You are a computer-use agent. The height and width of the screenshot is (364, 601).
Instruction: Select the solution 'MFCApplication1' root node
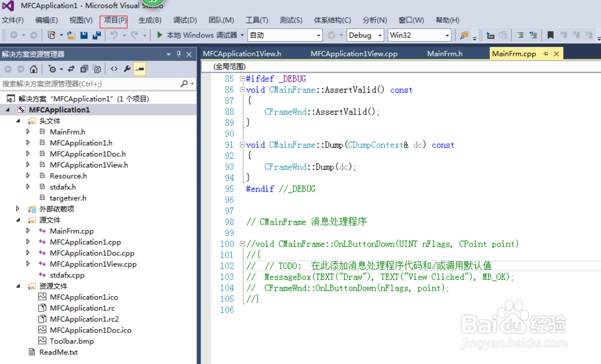(x=84, y=99)
